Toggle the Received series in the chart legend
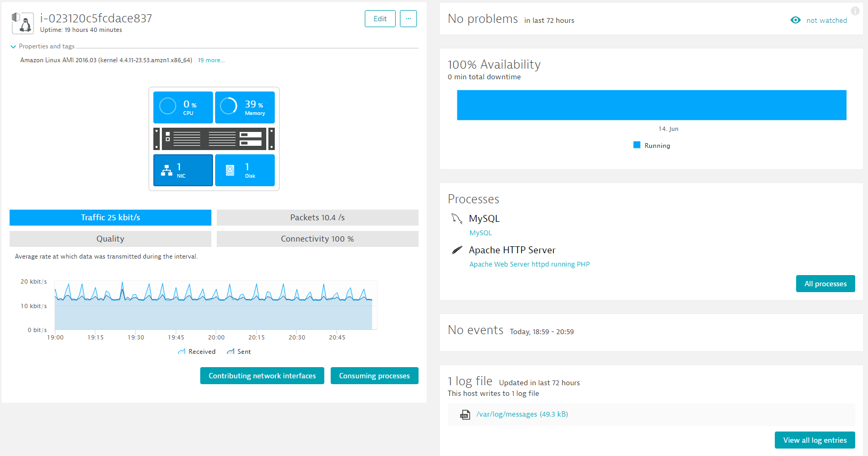 point(196,352)
